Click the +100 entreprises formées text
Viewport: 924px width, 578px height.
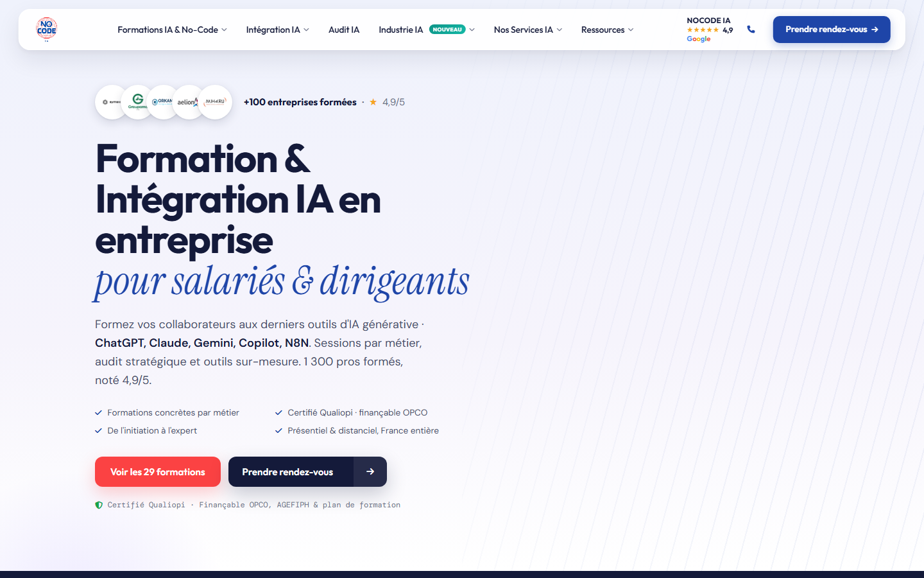(x=300, y=102)
